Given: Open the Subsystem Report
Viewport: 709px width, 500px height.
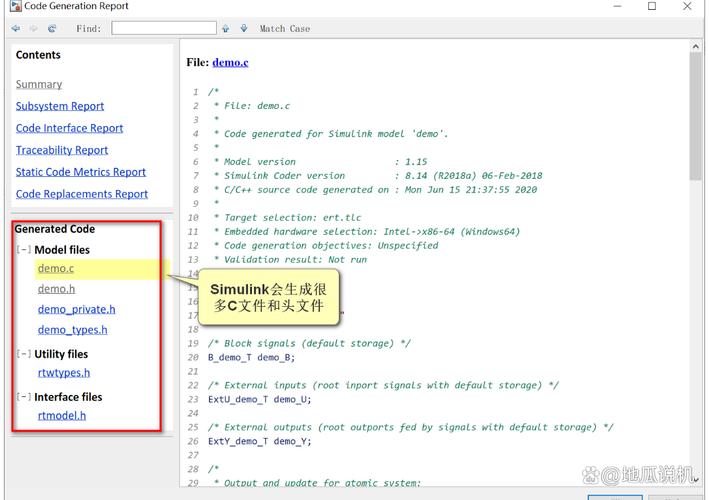Looking at the screenshot, I should pyautogui.click(x=60, y=106).
